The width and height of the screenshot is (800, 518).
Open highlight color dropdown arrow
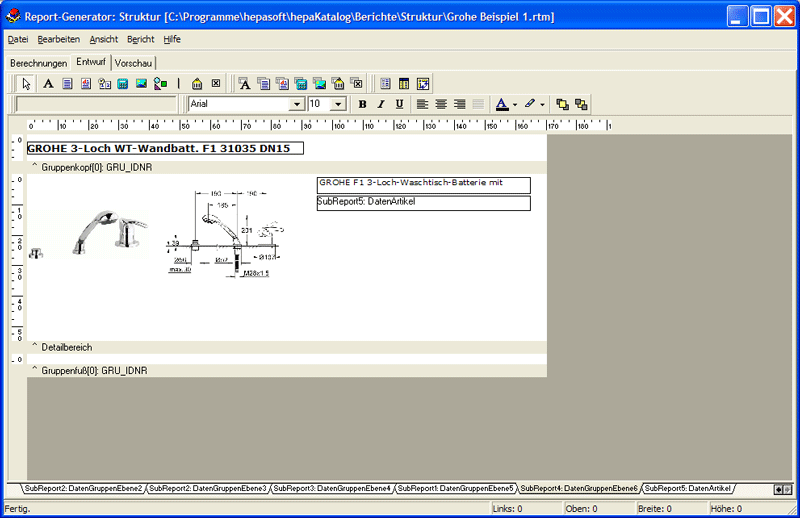tap(542, 104)
